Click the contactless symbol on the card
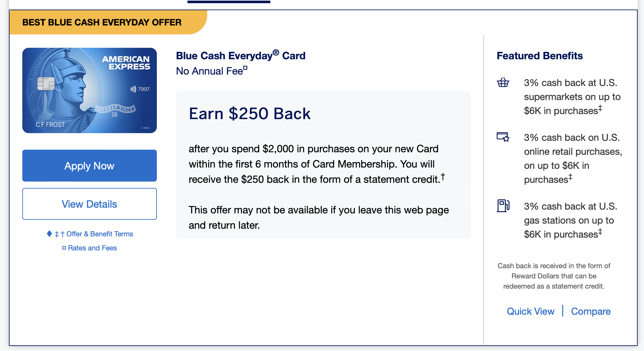644x351 pixels. point(133,89)
